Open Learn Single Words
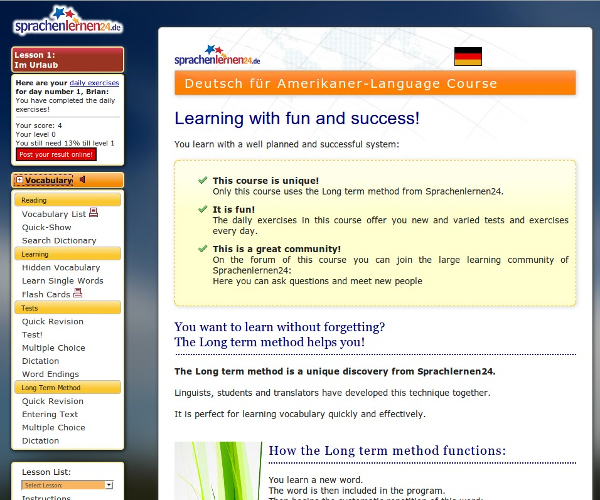Viewport: 600px width, 500px height. 62,281
